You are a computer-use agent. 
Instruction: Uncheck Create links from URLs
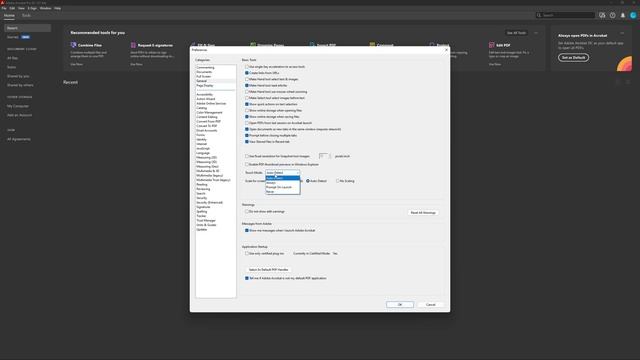(247, 73)
